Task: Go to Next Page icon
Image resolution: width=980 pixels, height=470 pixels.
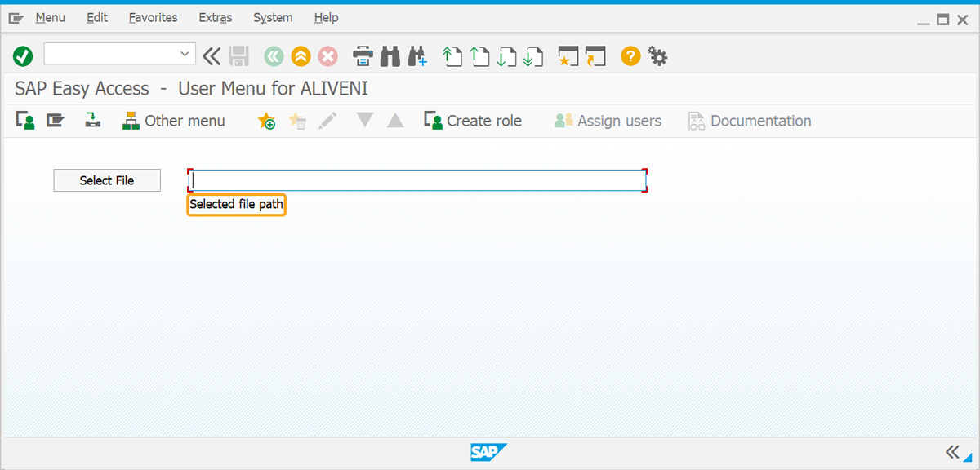Action: [x=507, y=56]
